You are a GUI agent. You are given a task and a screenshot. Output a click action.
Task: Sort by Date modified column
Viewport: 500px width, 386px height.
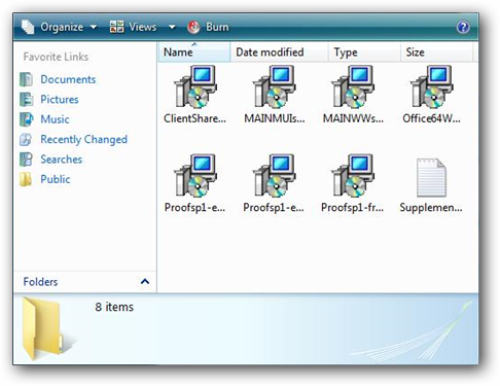[279, 52]
